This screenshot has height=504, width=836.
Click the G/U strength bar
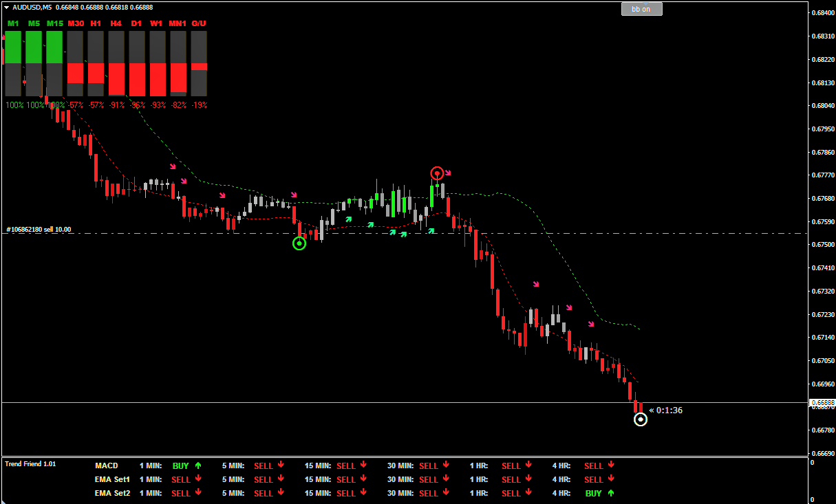(x=199, y=63)
